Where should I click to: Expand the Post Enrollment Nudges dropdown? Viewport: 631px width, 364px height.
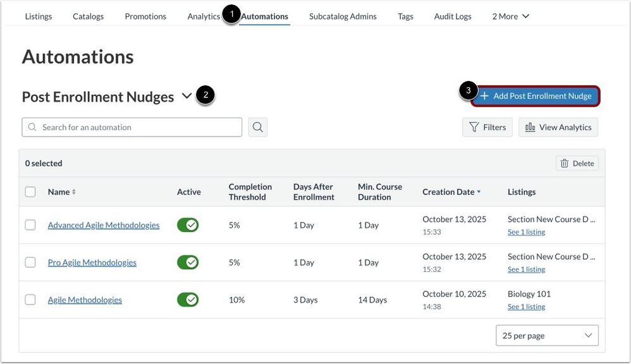[186, 96]
